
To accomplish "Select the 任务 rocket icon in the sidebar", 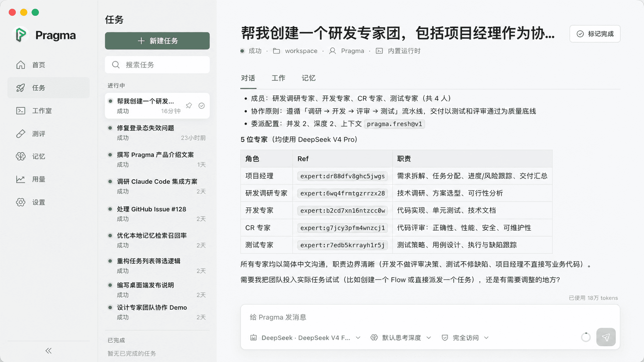I will tap(21, 88).
